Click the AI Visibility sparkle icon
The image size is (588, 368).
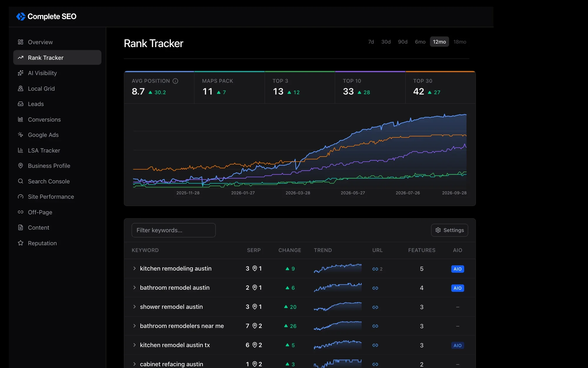21,73
